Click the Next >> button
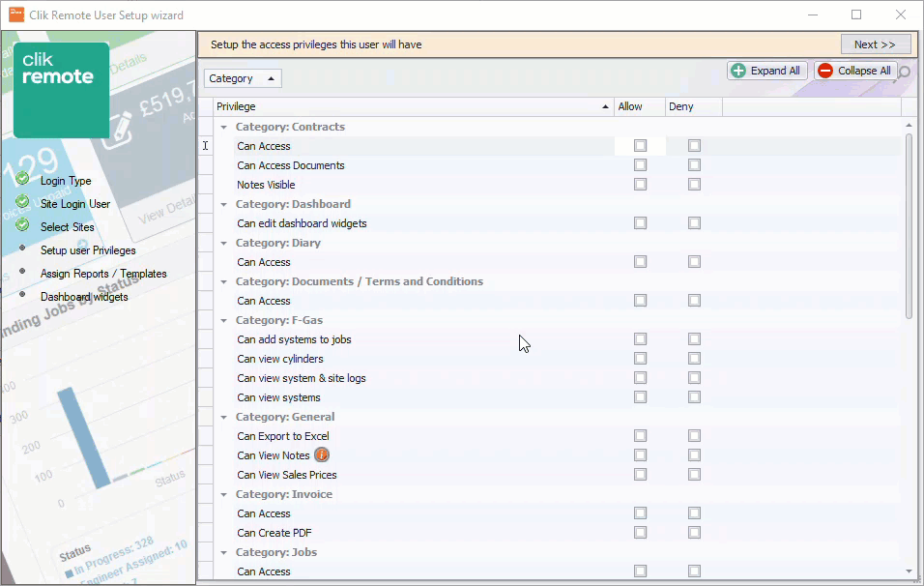This screenshot has height=586, width=924. coord(875,44)
